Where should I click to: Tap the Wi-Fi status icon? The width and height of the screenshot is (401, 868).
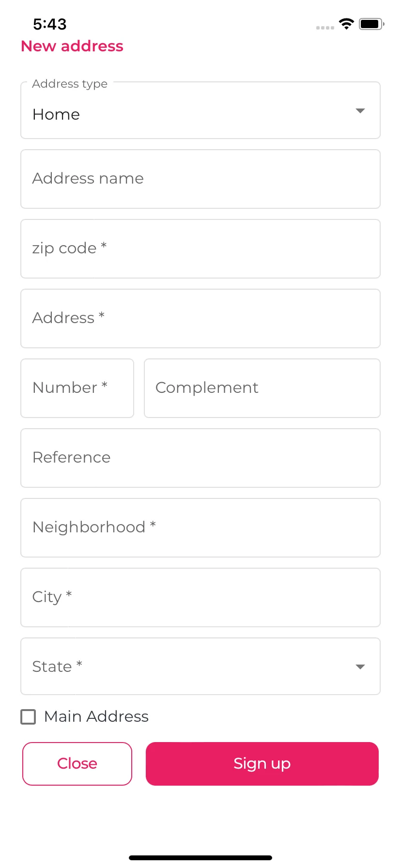[346, 24]
